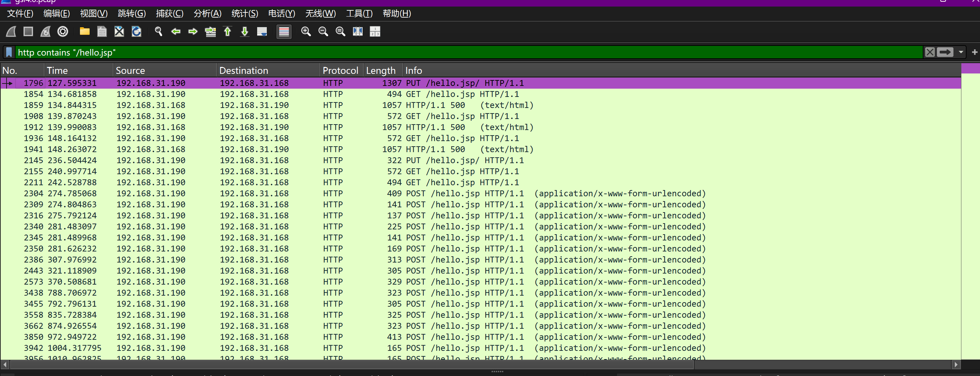
Task: Jump to the first packet arrow
Action: pyautogui.click(x=228, y=32)
